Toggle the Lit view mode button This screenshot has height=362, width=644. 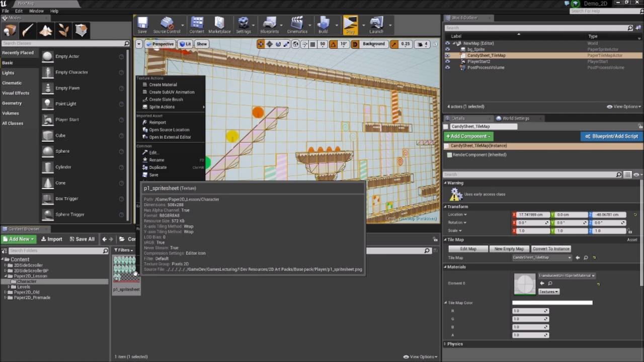(x=185, y=44)
